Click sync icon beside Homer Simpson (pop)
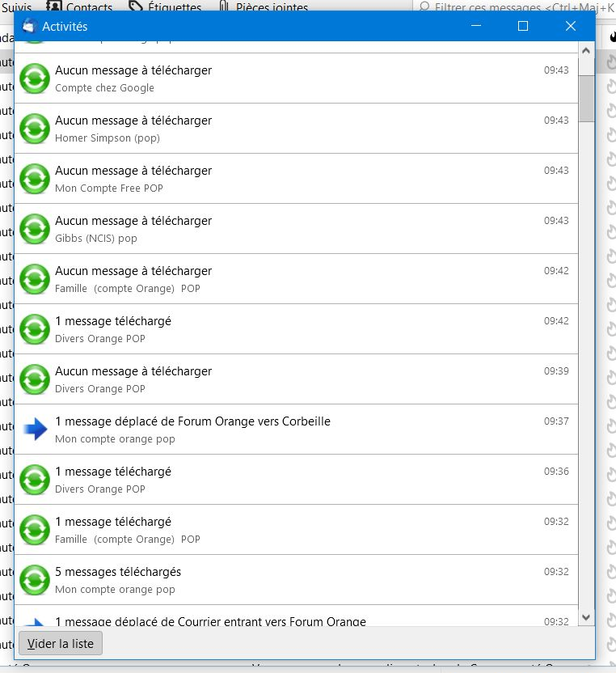The height and width of the screenshot is (673, 616). (x=35, y=129)
